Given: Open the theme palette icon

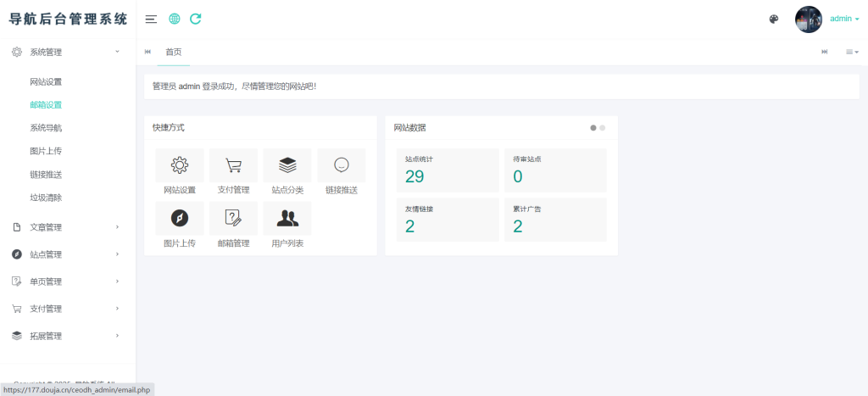Looking at the screenshot, I should coord(774,20).
